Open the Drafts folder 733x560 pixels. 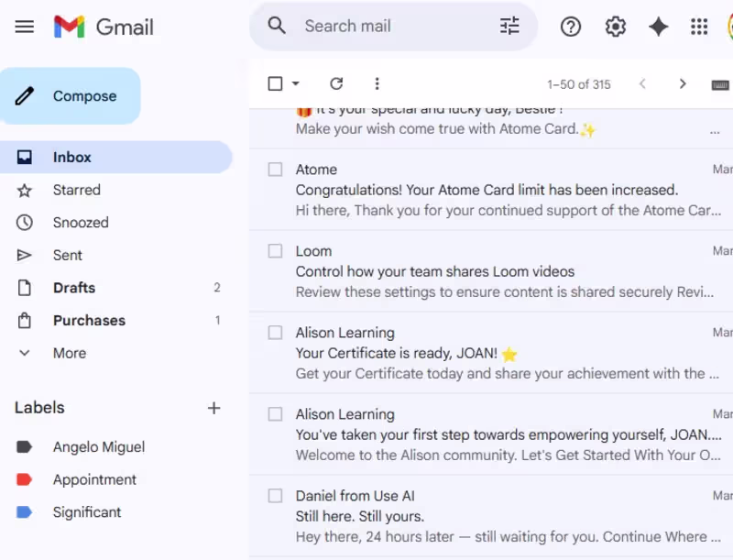tap(116, 288)
